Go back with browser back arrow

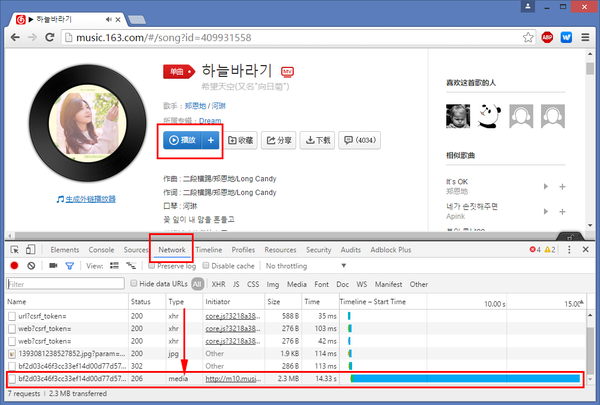point(15,38)
